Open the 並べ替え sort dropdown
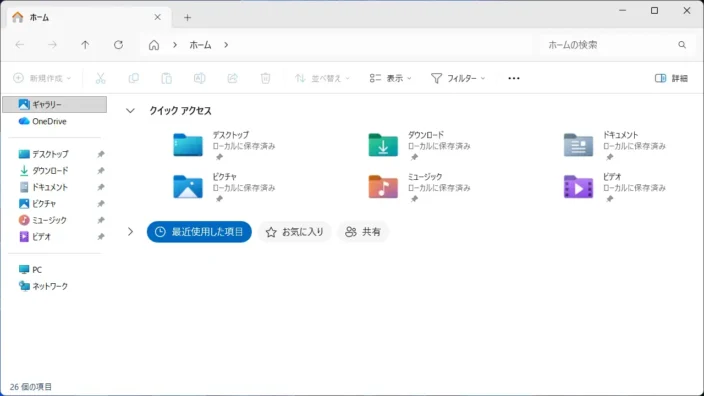This screenshot has height=396, width=704. point(322,78)
